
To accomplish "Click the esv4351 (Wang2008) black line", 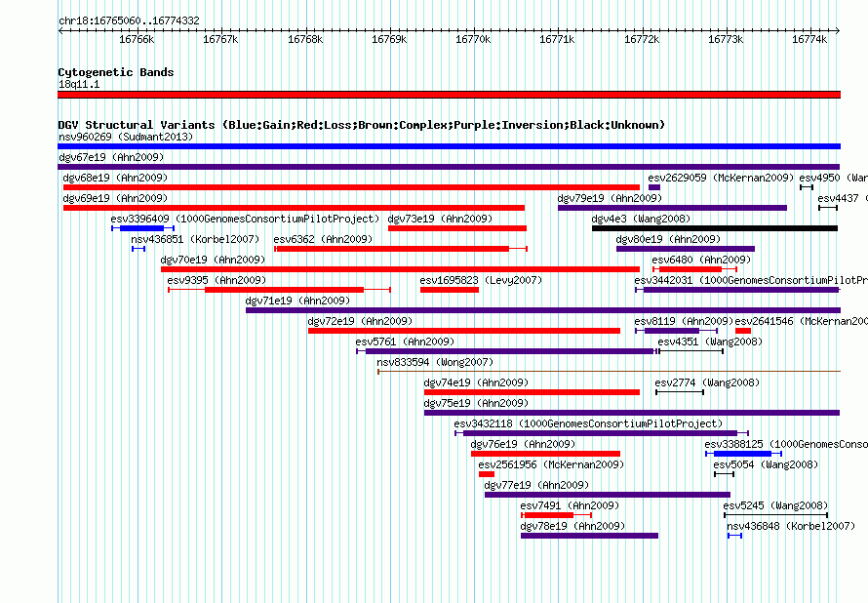I will click(690, 351).
